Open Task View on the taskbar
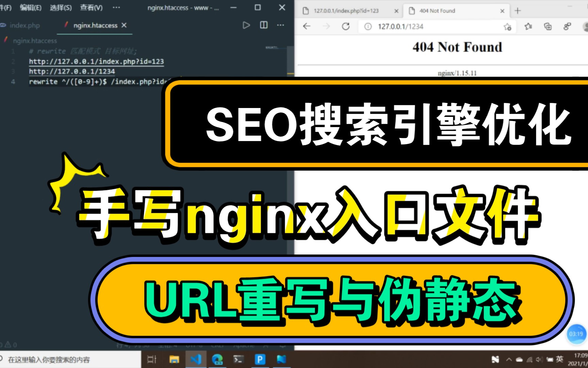The height and width of the screenshot is (368, 588). 151,359
